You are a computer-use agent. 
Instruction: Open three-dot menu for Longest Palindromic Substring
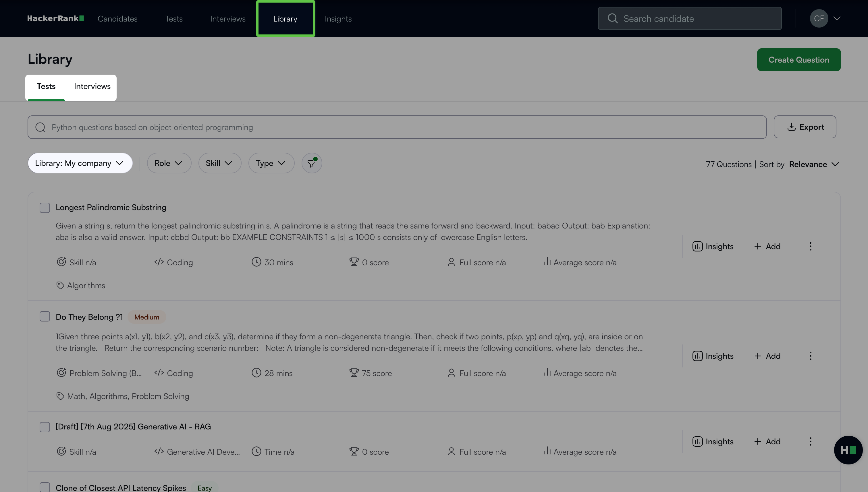click(810, 246)
